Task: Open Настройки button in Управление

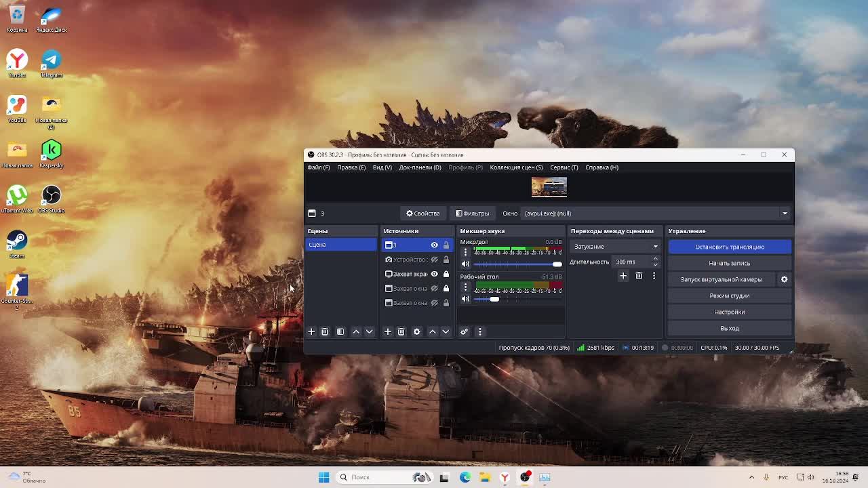Action: tap(730, 312)
